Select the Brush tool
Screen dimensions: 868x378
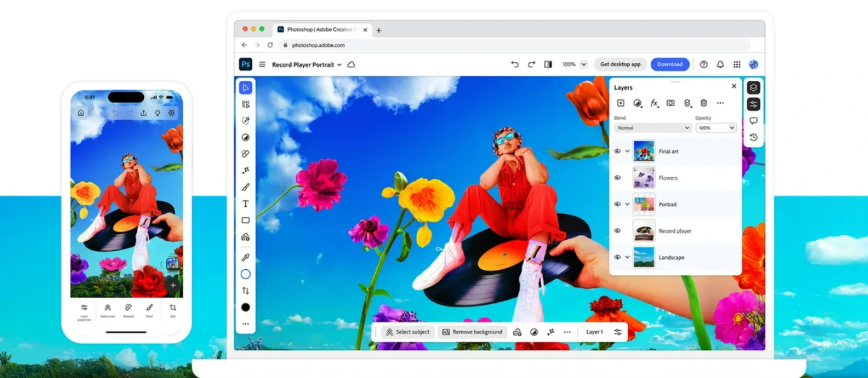coord(245,187)
